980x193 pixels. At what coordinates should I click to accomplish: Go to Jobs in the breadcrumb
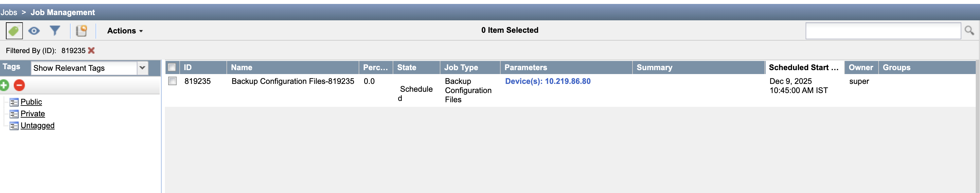coord(9,12)
